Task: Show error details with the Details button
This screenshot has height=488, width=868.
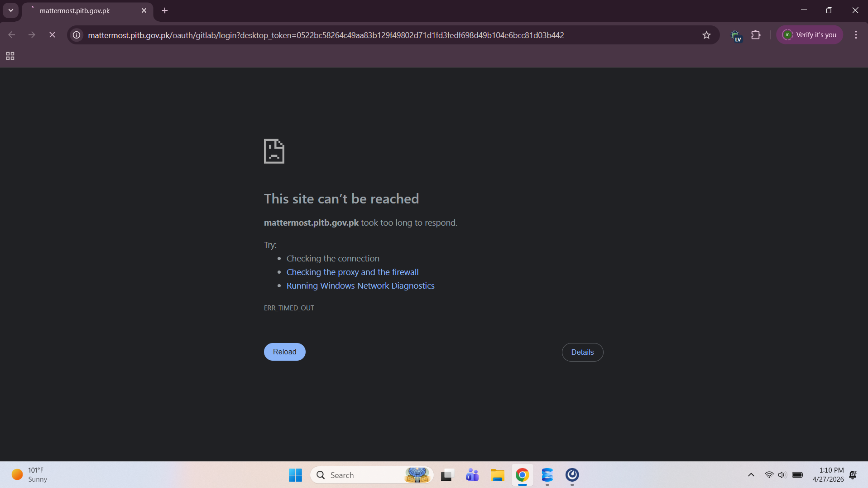Action: pos(582,352)
